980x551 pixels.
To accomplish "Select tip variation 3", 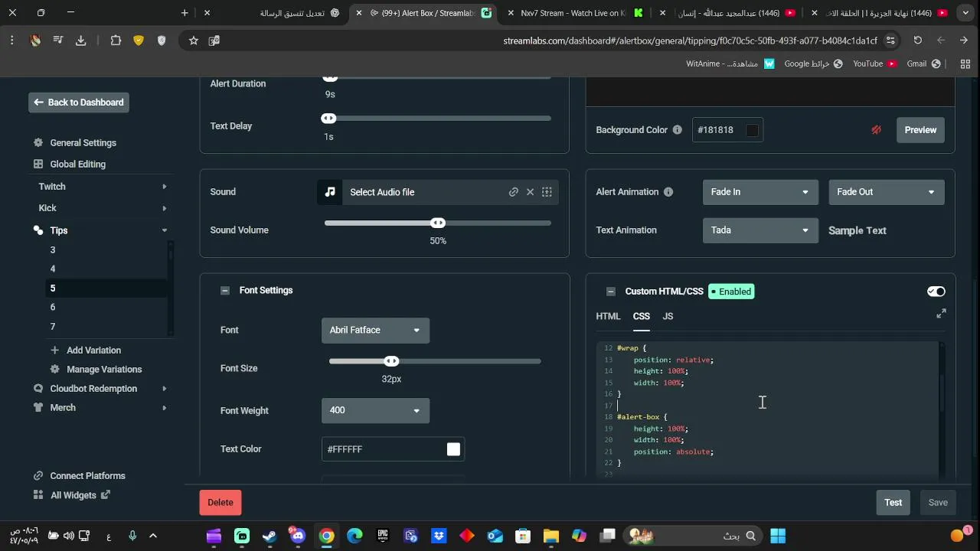I will [x=53, y=250].
